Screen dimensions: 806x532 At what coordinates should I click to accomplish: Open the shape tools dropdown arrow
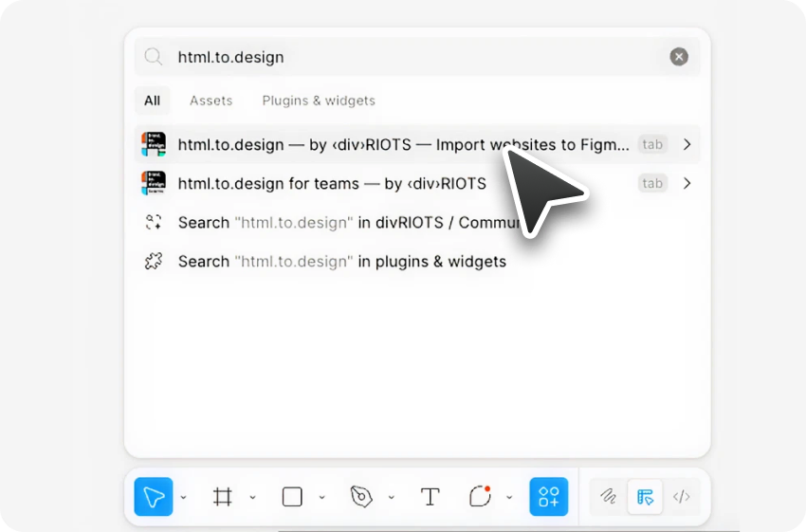point(321,497)
